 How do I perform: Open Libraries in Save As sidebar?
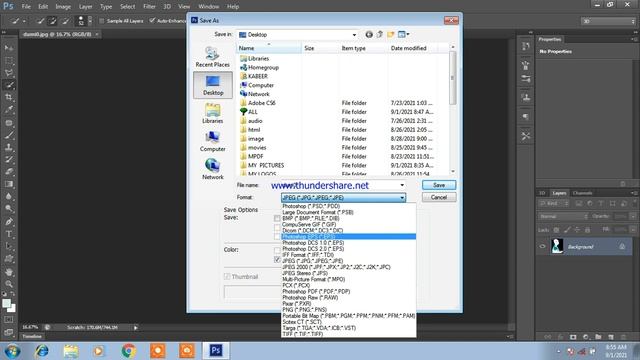pyautogui.click(x=213, y=113)
